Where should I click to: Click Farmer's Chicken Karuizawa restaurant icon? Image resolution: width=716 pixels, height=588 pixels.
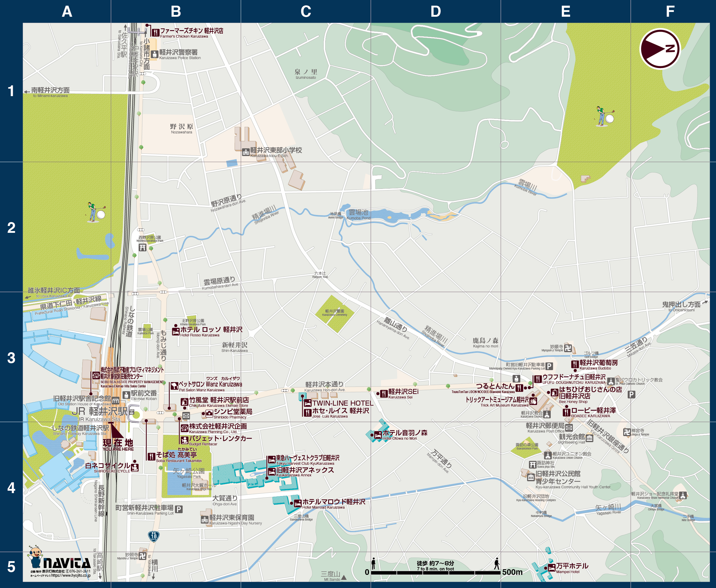155,33
